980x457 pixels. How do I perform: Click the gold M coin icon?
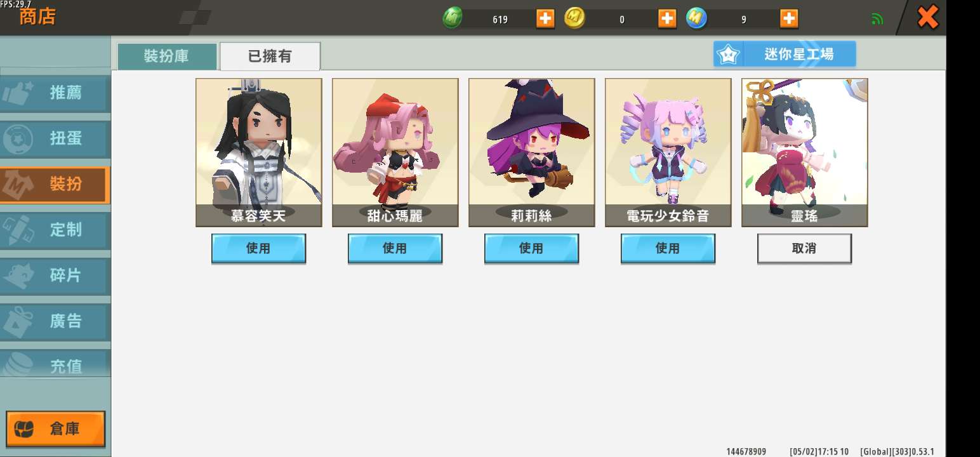(574, 18)
